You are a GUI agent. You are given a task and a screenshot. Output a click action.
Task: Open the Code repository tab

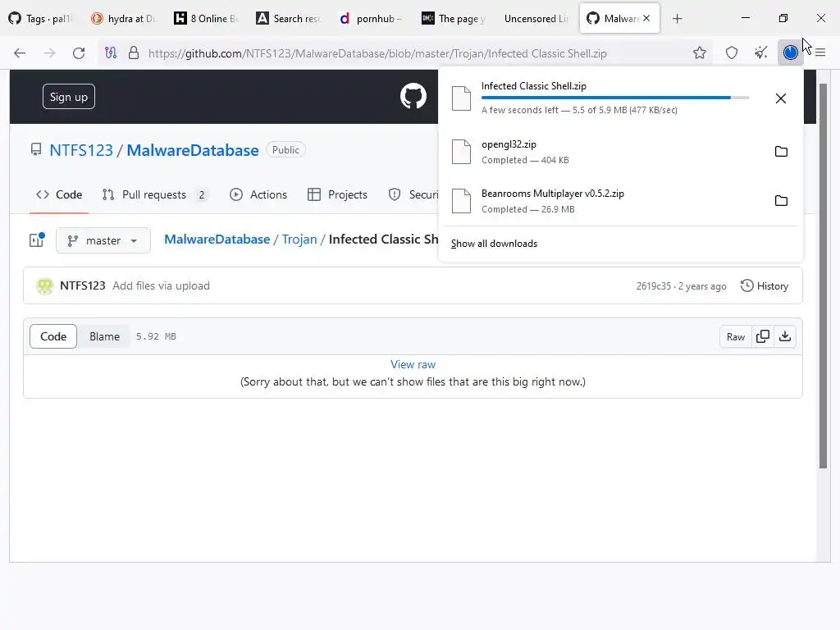[59, 195]
